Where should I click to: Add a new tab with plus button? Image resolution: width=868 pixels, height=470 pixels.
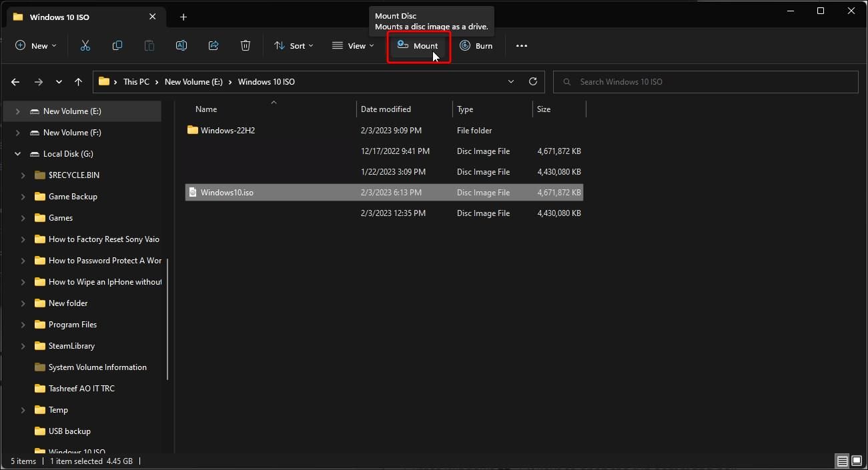click(x=183, y=17)
